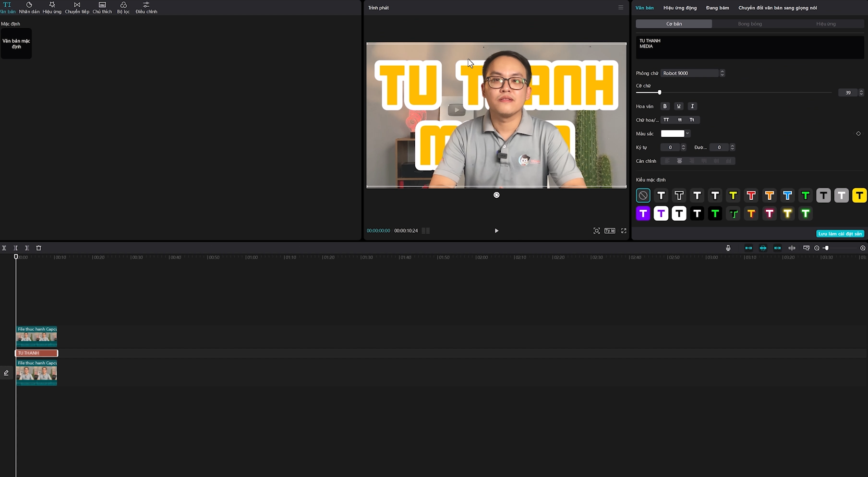Viewport: 868px width, 477px height.
Task: Expand the Màu sắc color dropdown arrow
Action: click(687, 133)
